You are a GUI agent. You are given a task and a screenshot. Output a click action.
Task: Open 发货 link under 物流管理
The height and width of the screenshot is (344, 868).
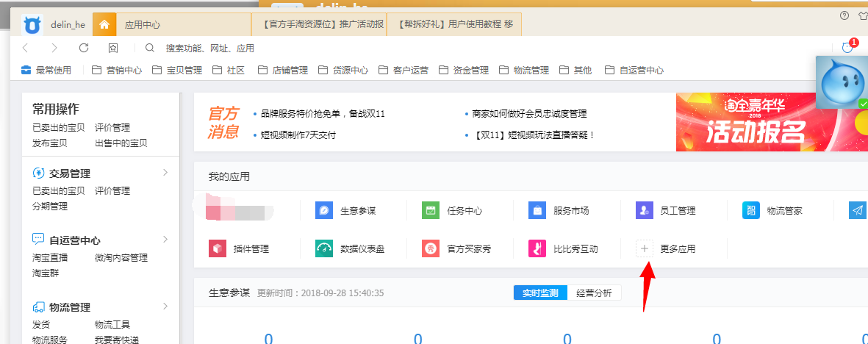(x=41, y=324)
